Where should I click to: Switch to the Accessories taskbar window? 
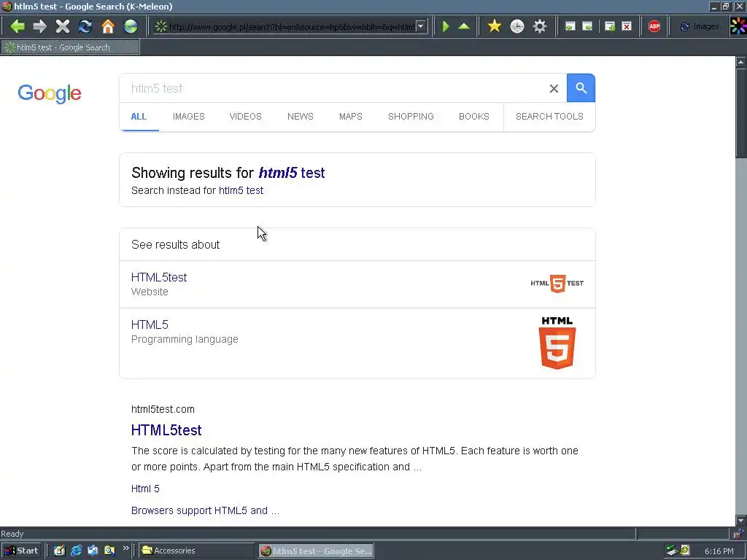tap(197, 551)
